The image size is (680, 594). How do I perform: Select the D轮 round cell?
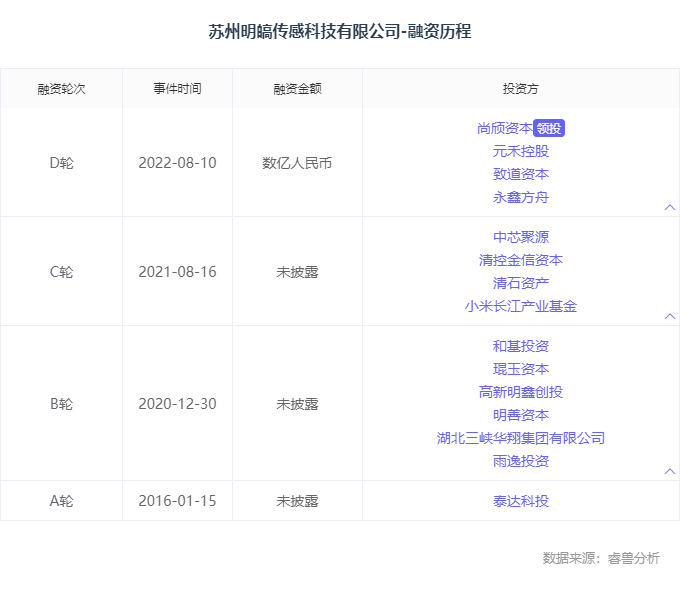pos(61,163)
